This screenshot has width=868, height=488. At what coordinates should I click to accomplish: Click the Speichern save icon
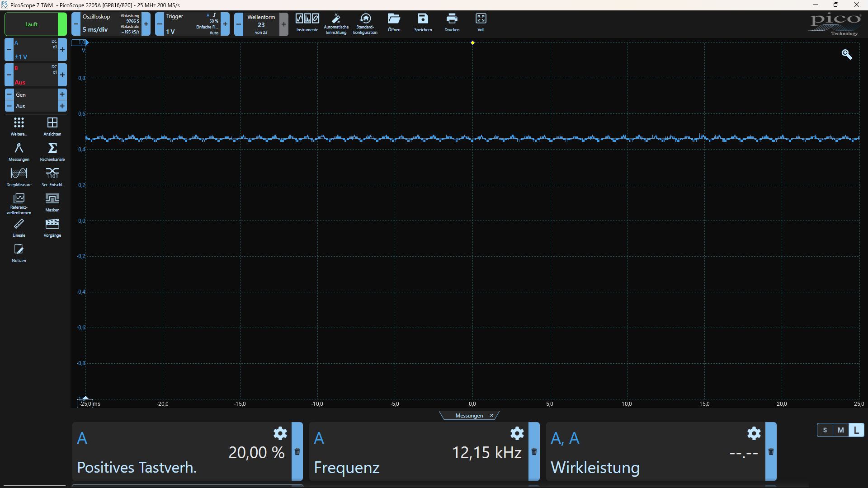pyautogui.click(x=423, y=23)
